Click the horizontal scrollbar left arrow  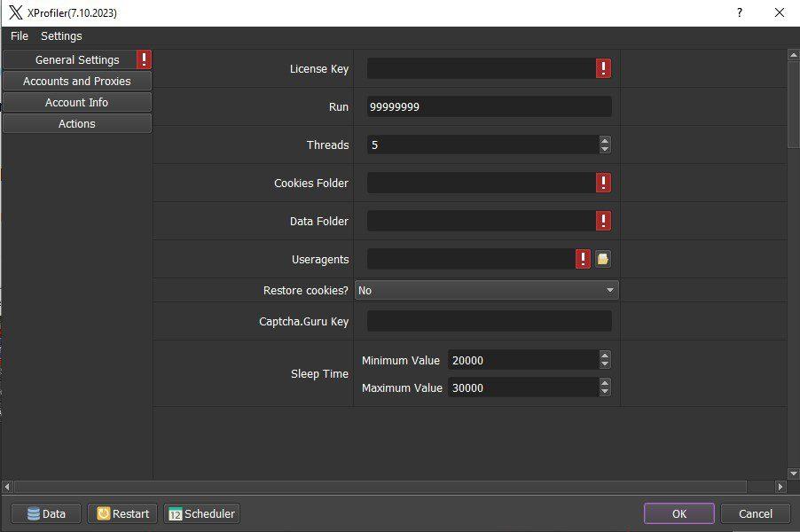7,487
